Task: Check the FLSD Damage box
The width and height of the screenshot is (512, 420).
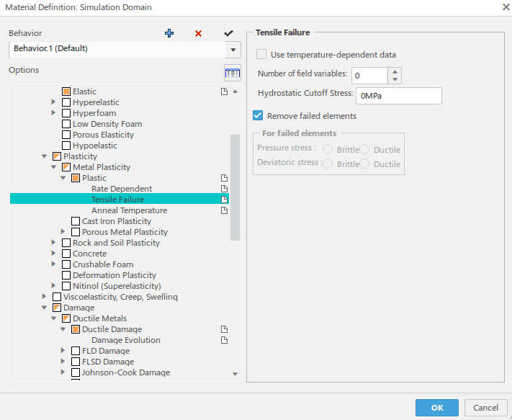Action: point(76,362)
